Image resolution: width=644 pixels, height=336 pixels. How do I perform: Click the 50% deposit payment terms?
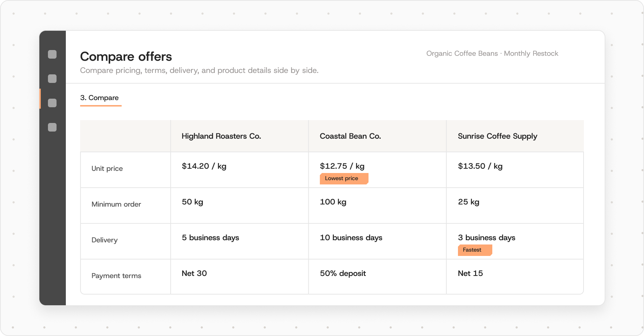point(343,273)
